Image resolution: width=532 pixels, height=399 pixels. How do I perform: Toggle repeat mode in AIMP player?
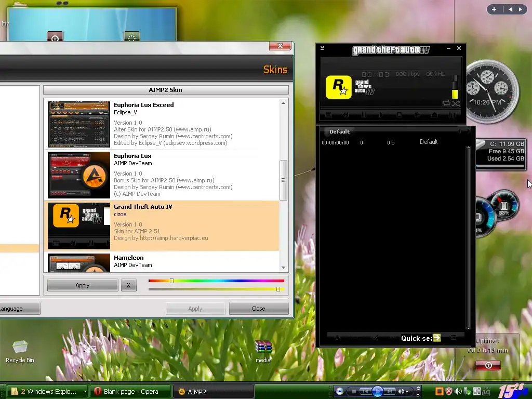(x=446, y=103)
